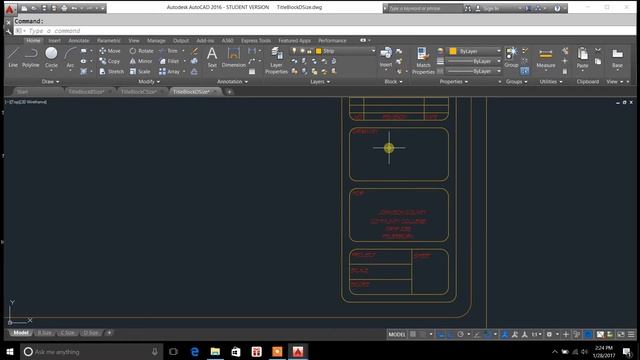The image size is (640, 360).
Task: Click the command line input field
Action: 324,31
